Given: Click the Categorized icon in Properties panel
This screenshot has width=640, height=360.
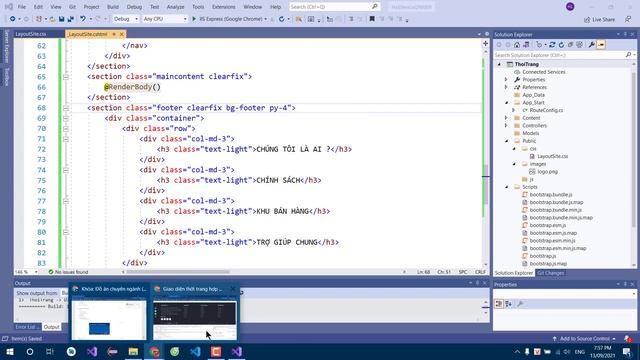Looking at the screenshot, I should 499,304.
